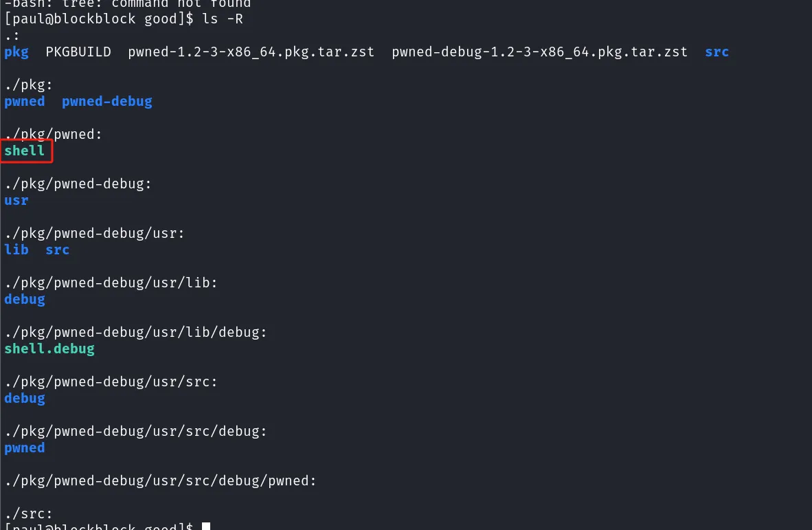This screenshot has height=530, width=812.
Task: Select pwned-1.2-3-x86_64.pkg.tar.zst file name
Action: coord(251,52)
